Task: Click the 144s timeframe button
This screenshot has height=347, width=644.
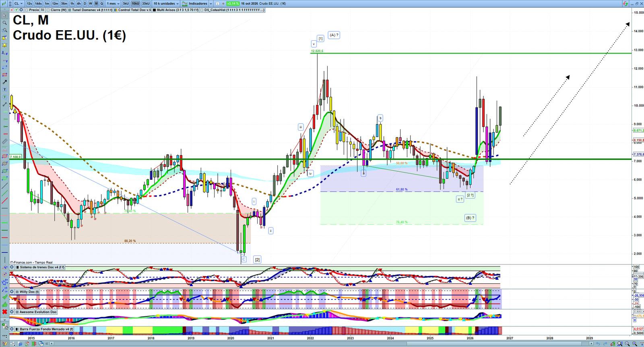Action: pyautogui.click(x=38, y=3)
